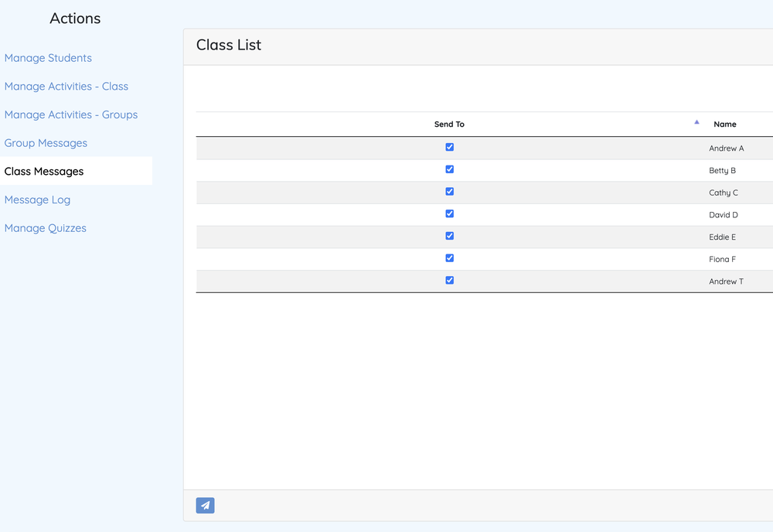This screenshot has width=773, height=532.
Task: Open the Message Log
Action: 37,199
